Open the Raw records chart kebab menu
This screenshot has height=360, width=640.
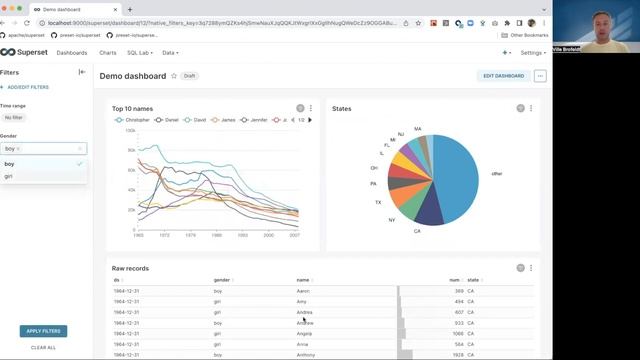[x=531, y=268]
